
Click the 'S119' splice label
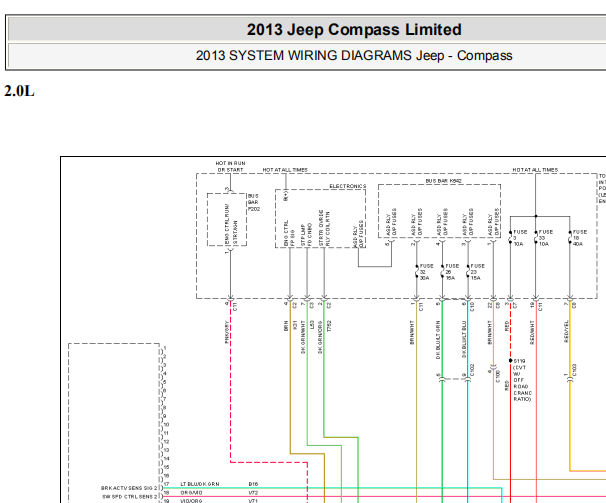tap(519, 361)
